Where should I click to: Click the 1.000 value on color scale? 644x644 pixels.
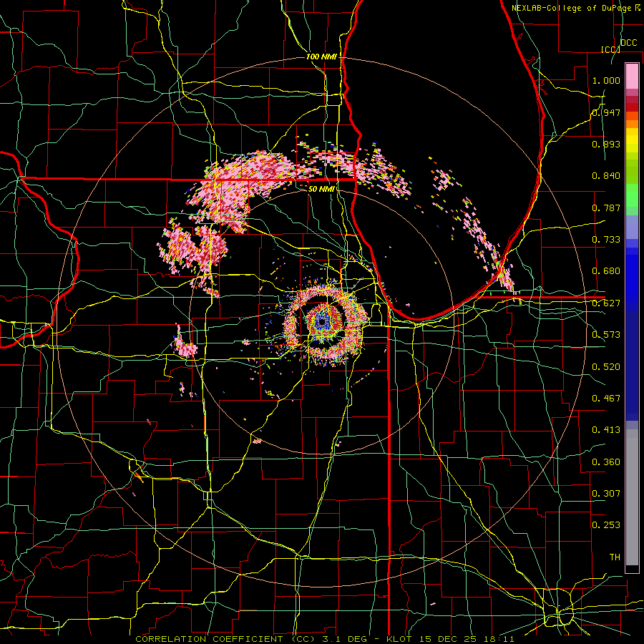[606, 80]
